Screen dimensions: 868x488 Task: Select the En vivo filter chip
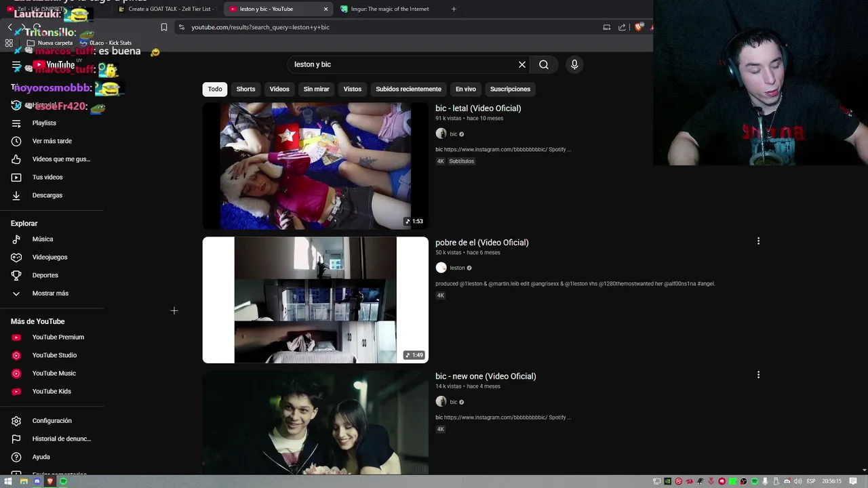pyautogui.click(x=465, y=89)
